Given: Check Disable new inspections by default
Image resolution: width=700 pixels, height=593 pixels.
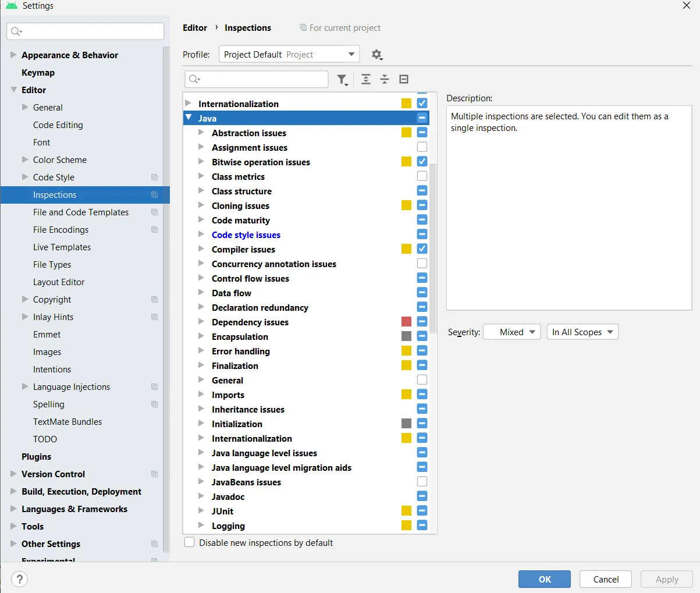Looking at the screenshot, I should [x=190, y=542].
